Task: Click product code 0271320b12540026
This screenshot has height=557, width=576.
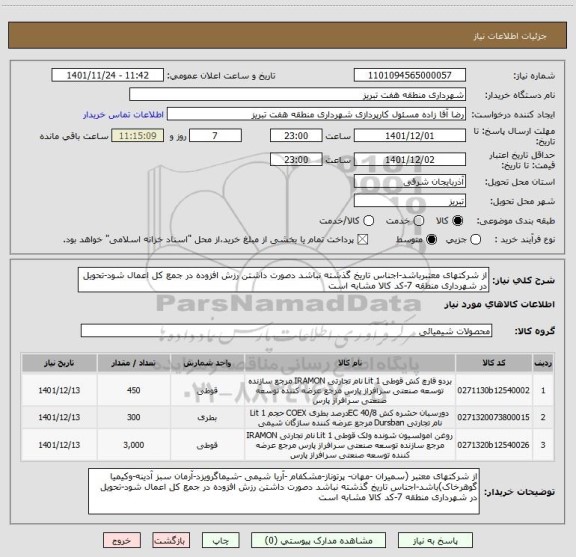Action: (x=493, y=445)
